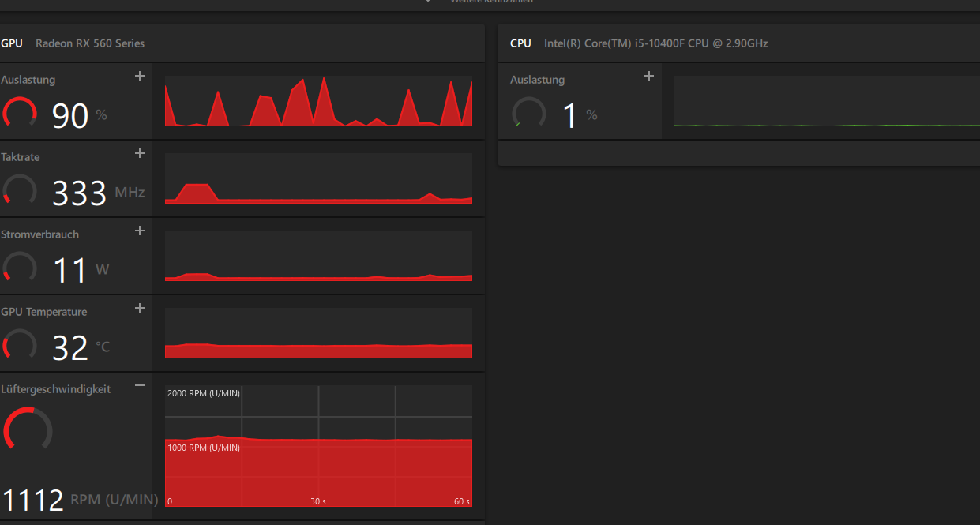Click the CPU header label
Image resolution: width=980 pixels, height=525 pixels.
520,43
